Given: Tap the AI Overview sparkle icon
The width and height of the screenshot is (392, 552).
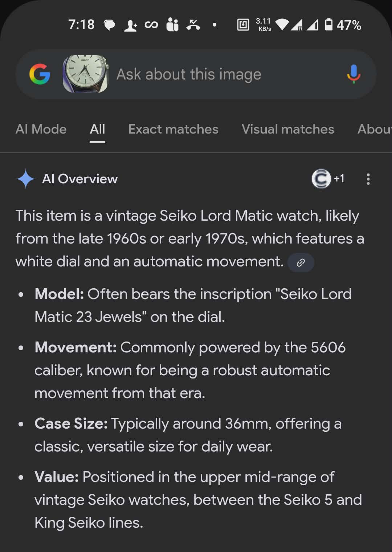Looking at the screenshot, I should [x=25, y=179].
